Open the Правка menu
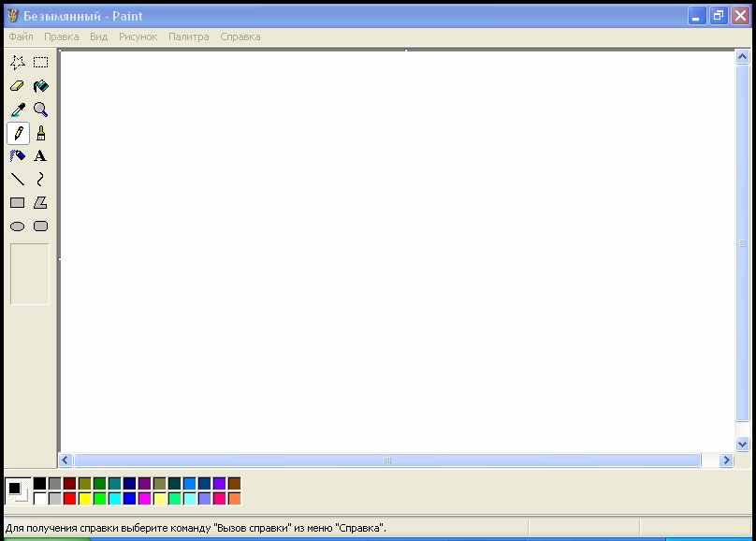Screen dimensions: 756x541 (61, 37)
